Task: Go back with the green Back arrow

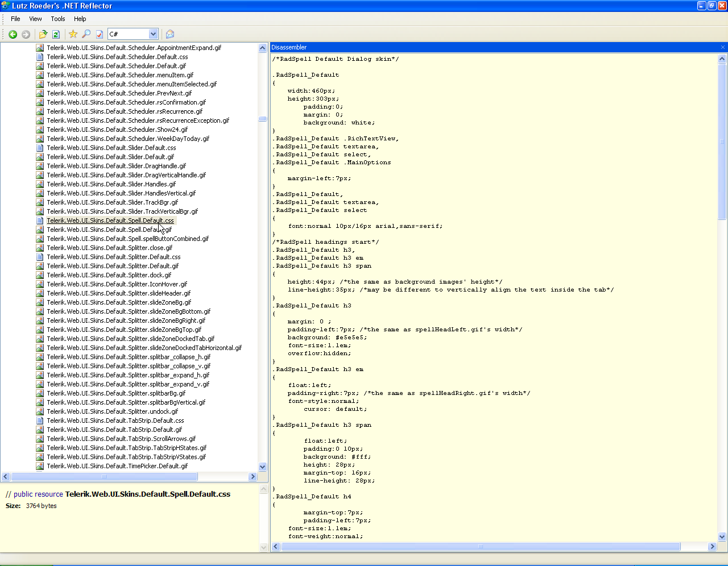Action: coord(13,34)
